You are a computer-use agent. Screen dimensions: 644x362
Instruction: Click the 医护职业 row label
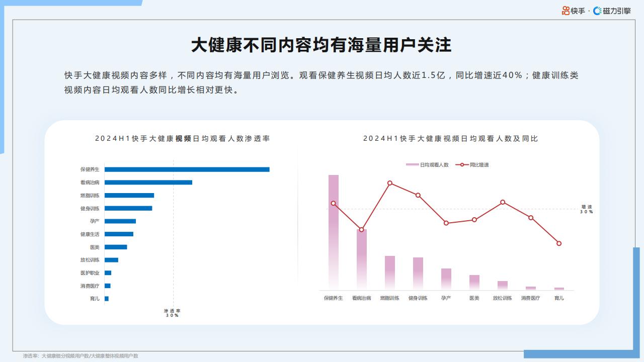90,273
